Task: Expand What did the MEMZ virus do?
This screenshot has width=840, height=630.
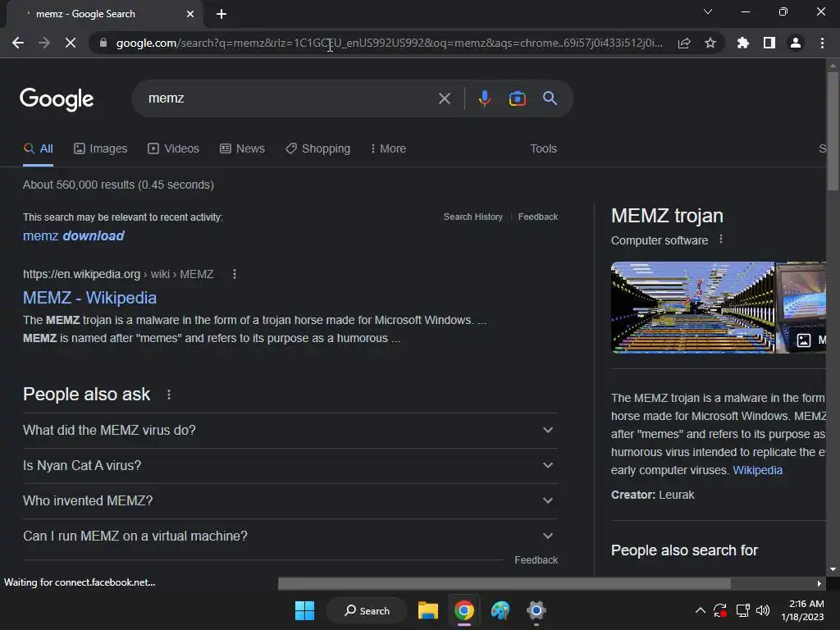Action: tap(290, 430)
